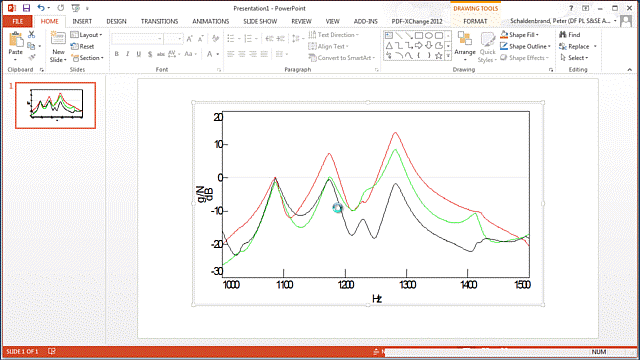Image resolution: width=640 pixels, height=360 pixels.
Task: Open the Select dropdown in Editing
Action: (574, 58)
